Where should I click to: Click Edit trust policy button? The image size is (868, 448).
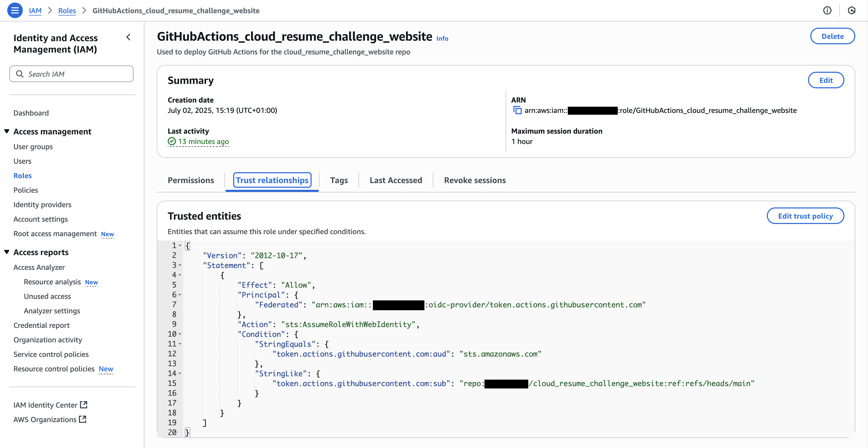[x=805, y=216]
